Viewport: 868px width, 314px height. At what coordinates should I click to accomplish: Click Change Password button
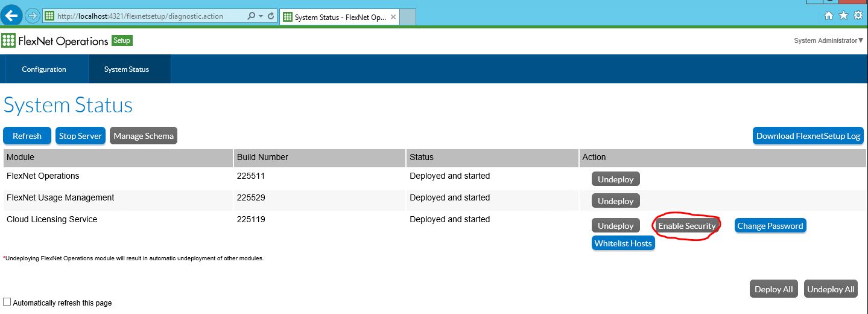tap(770, 226)
